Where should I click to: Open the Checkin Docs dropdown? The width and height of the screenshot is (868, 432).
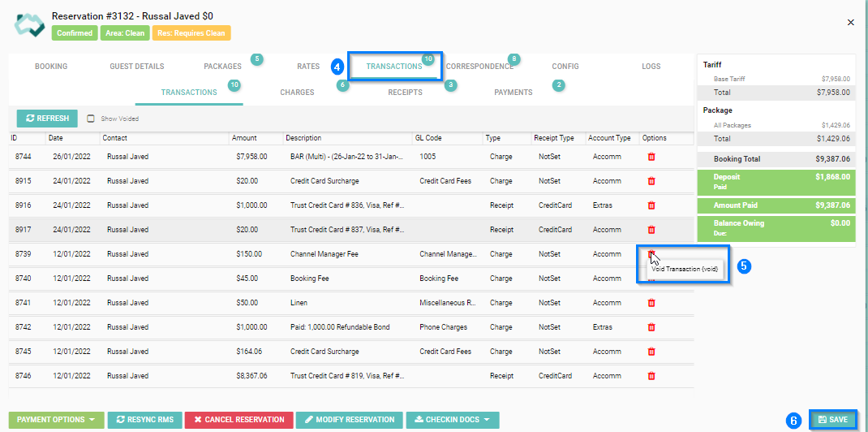pyautogui.click(x=452, y=420)
